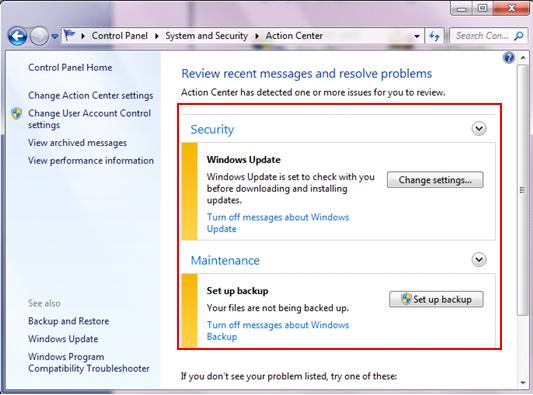Collapse the Security section chevron

click(479, 128)
